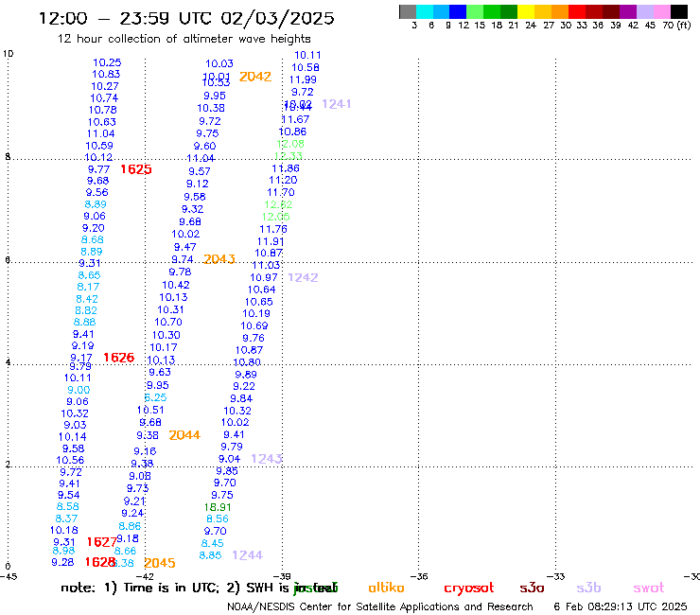Click the 's3b' satellite legend label

(588, 588)
